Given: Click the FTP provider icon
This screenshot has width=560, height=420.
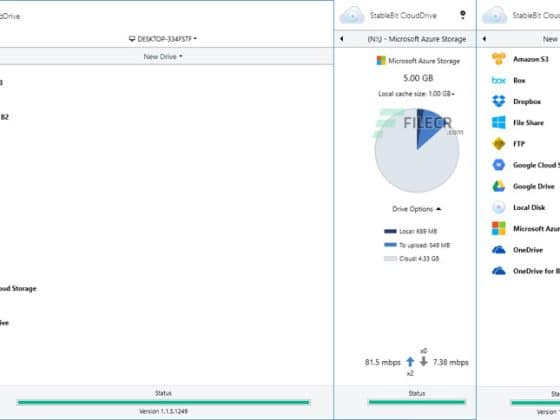Looking at the screenshot, I should pyautogui.click(x=499, y=144).
